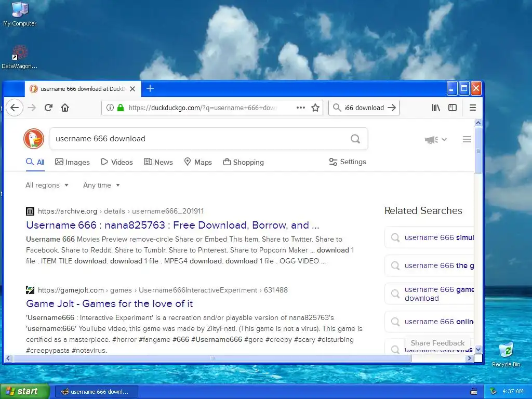Image resolution: width=532 pixels, height=399 pixels.
Task: Open the Firefox Library icon
Action: [x=436, y=108]
